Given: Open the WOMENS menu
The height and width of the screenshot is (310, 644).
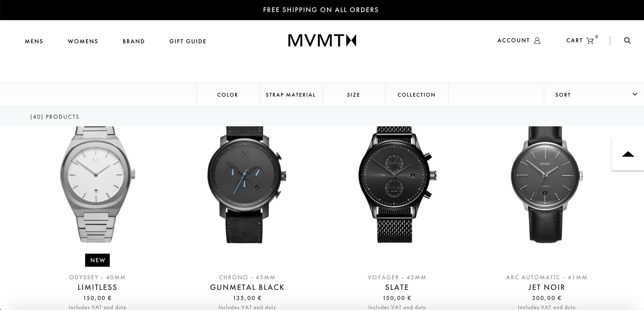Looking at the screenshot, I should [x=83, y=41].
